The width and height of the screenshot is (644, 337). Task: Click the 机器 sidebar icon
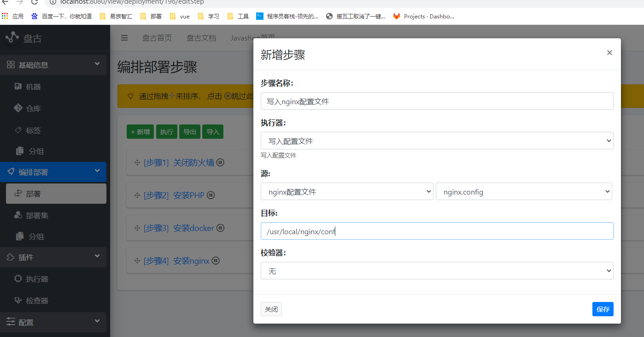point(18,86)
